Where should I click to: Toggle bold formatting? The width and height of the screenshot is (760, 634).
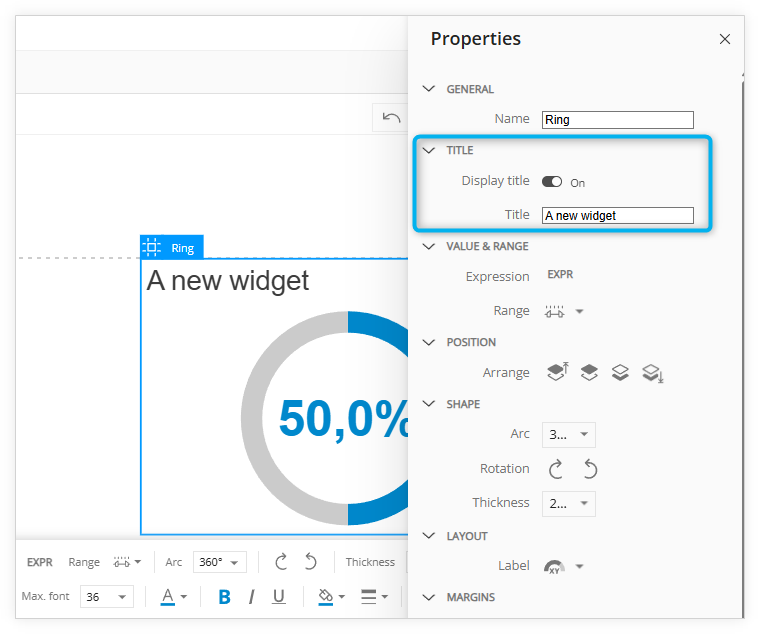(x=224, y=597)
